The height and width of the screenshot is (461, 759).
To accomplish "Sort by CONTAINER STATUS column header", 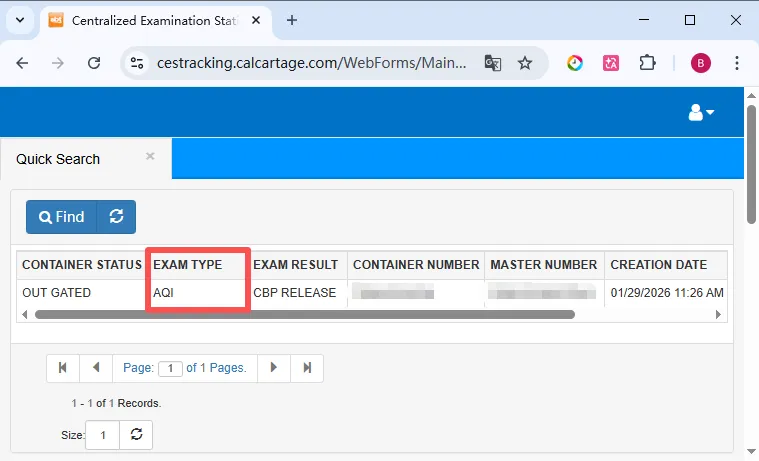I will coord(81,265).
